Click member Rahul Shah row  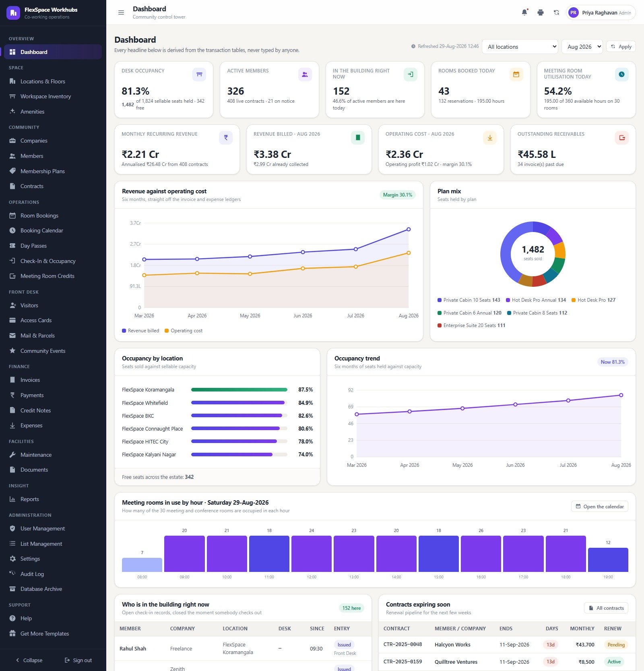pos(243,648)
